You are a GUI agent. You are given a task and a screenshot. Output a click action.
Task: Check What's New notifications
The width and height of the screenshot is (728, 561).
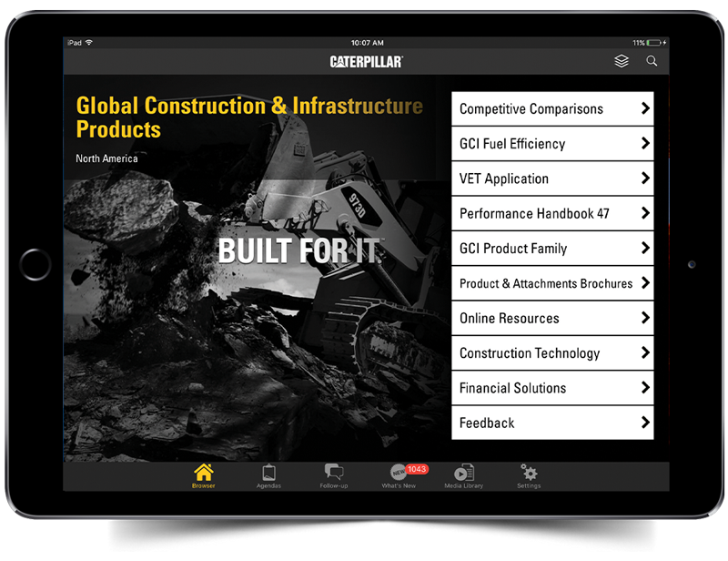[399, 475]
